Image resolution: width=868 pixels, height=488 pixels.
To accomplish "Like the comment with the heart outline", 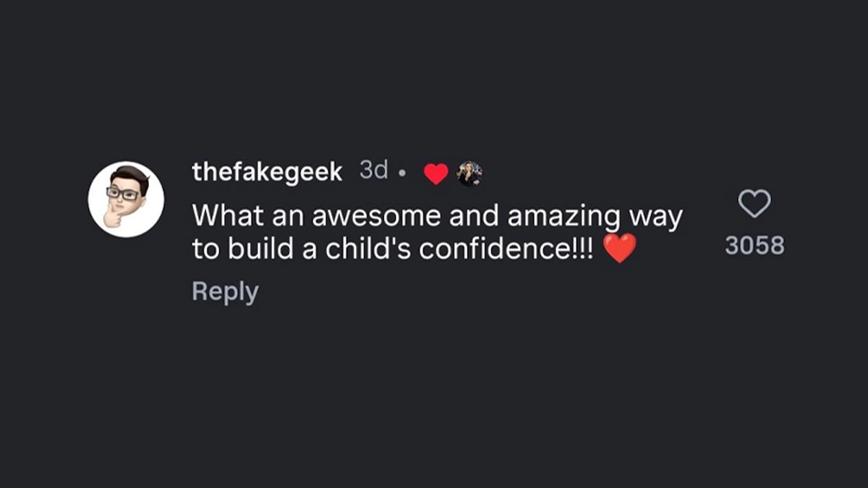I will tap(754, 204).
